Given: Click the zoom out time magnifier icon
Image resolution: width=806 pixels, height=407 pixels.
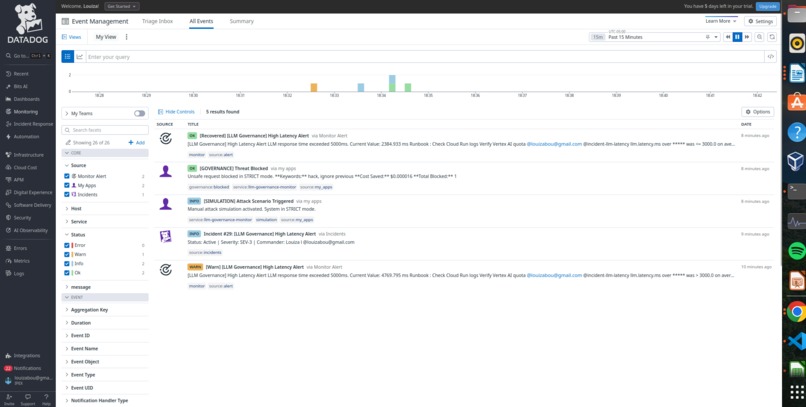Looking at the screenshot, I should (x=759, y=37).
